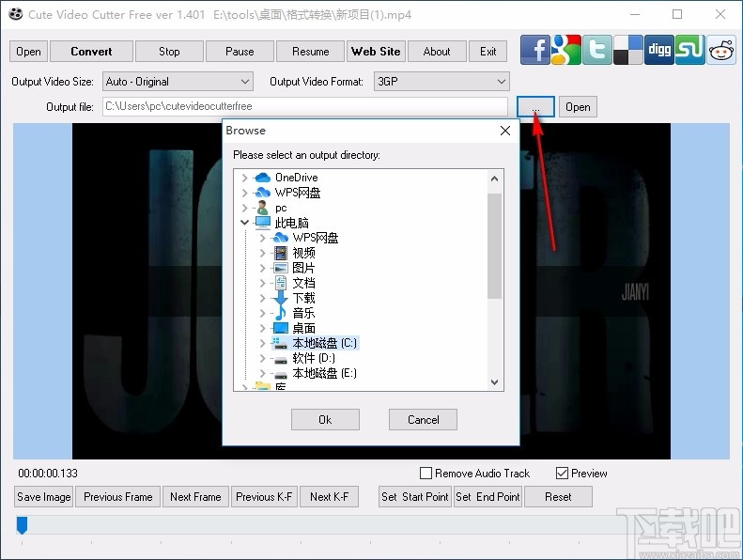Expand the 软件 (D:) node
Viewport: 743px width, 560px height.
coord(262,359)
